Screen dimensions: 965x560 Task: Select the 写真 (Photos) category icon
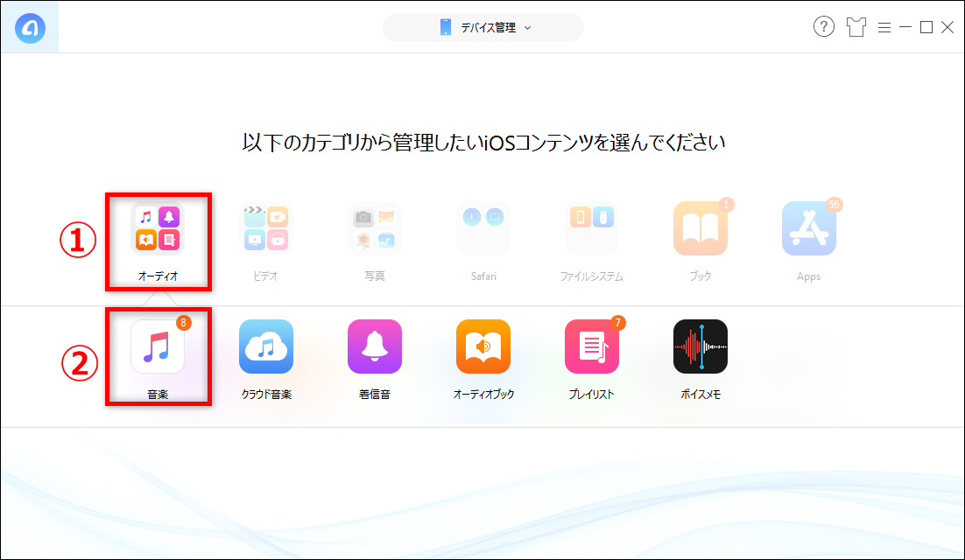coord(374,227)
